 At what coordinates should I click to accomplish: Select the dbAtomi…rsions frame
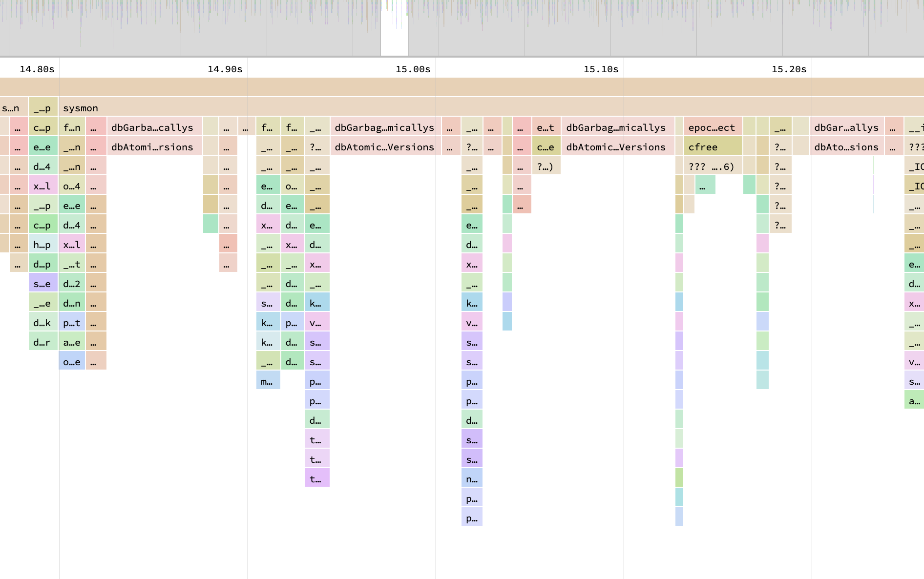[x=153, y=147]
